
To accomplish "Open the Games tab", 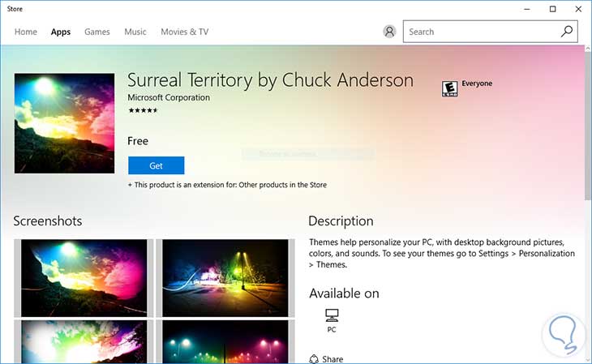I will [x=97, y=32].
